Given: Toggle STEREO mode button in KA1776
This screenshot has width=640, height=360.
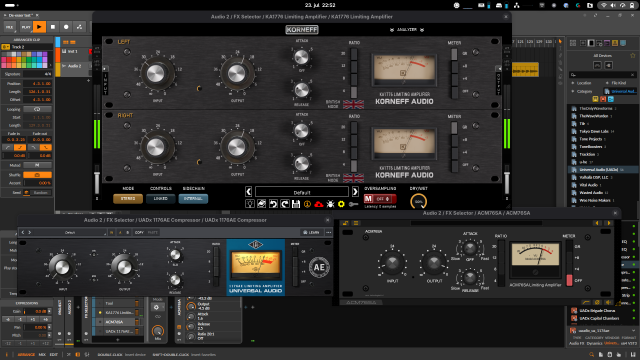Looking at the screenshot, I should [x=128, y=199].
